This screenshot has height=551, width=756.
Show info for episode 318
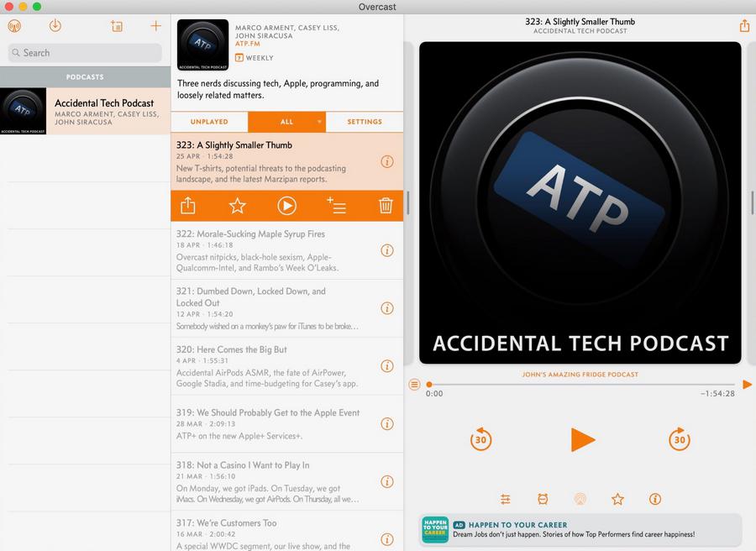pyautogui.click(x=387, y=482)
